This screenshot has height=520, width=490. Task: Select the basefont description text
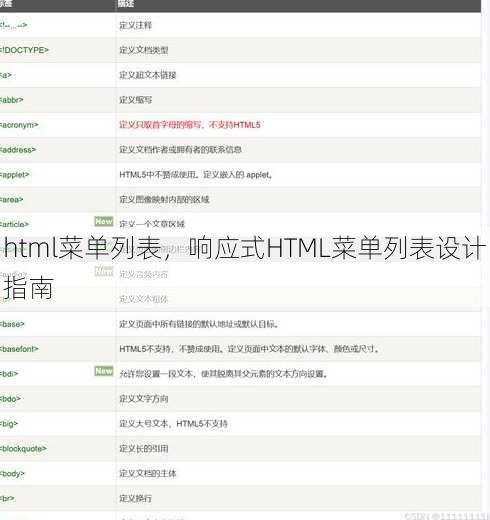click(x=249, y=349)
